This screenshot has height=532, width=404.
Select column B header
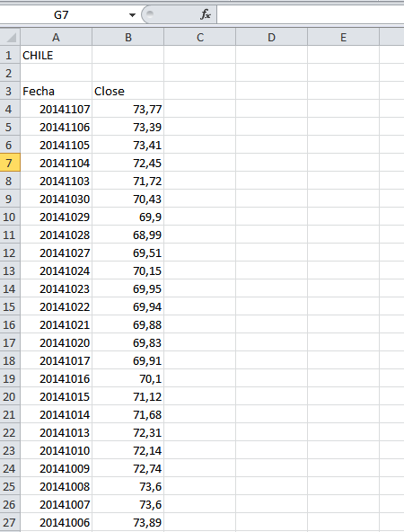point(128,37)
